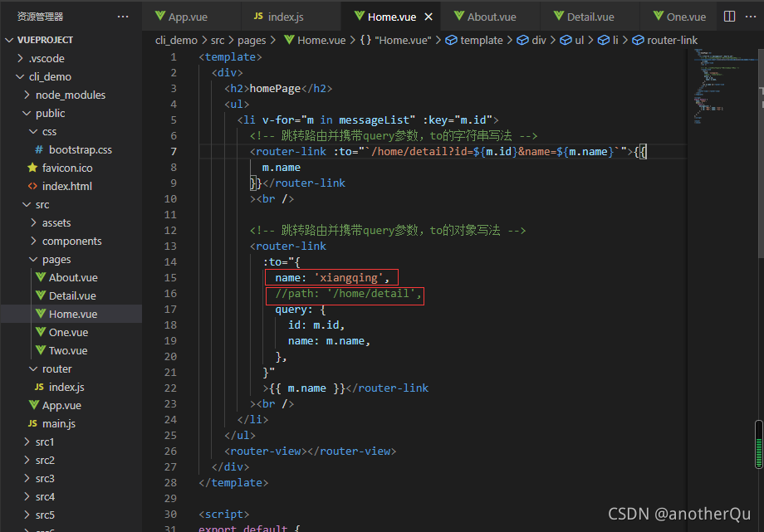Select Home.vue in the file tree
764x532 pixels.
(71, 314)
